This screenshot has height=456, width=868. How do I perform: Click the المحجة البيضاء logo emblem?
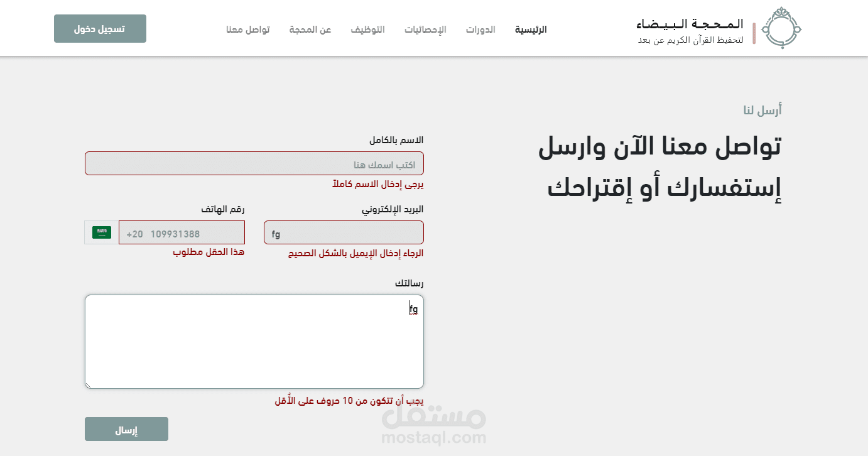tap(781, 28)
